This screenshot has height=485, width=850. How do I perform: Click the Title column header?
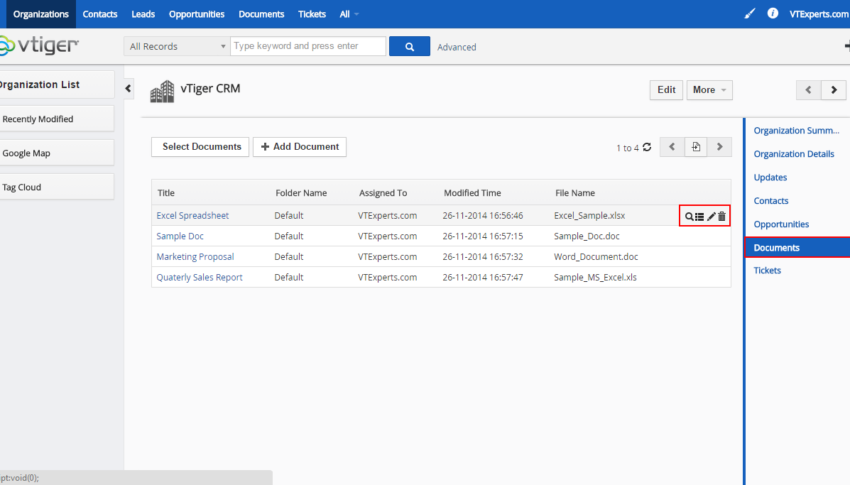[x=166, y=193]
